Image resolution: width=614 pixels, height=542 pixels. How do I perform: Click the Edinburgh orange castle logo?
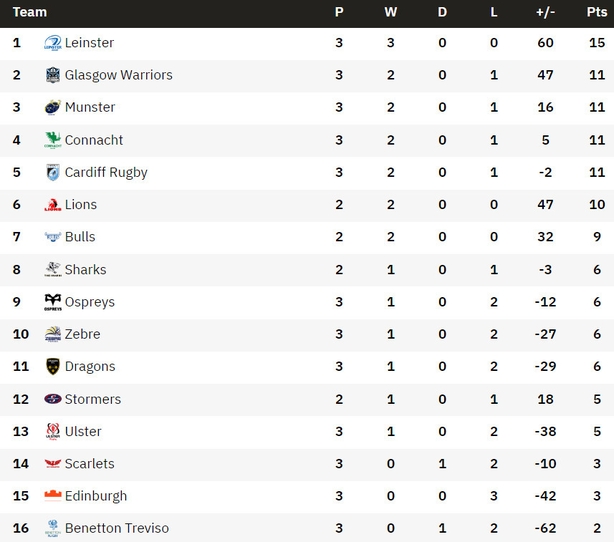(52, 496)
